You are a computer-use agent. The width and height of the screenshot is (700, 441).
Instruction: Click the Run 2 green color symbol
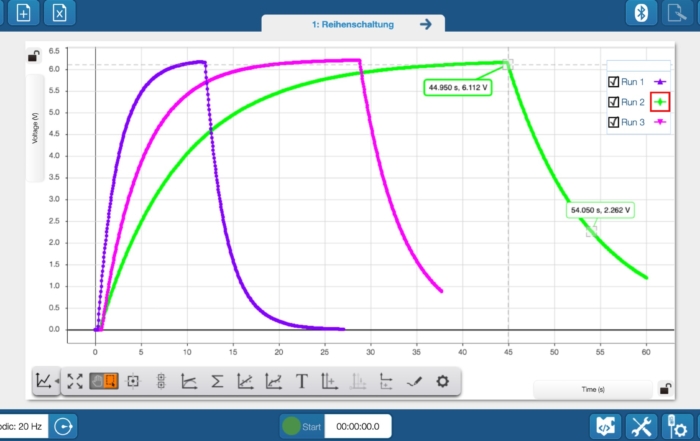pyautogui.click(x=660, y=102)
